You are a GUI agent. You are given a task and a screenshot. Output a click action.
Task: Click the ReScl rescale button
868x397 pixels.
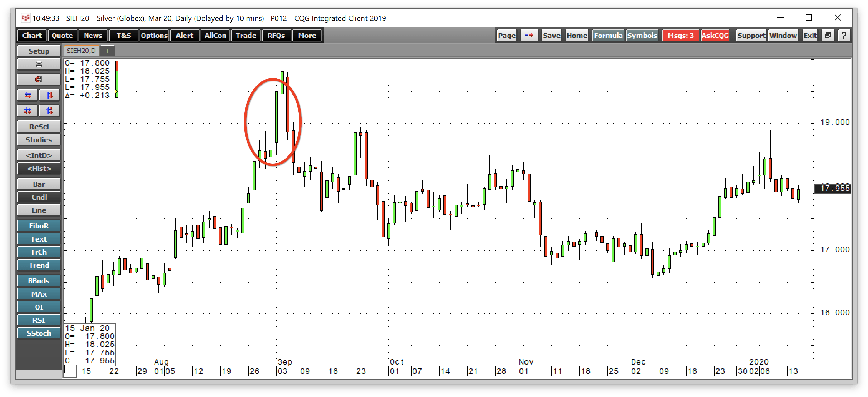(x=38, y=126)
